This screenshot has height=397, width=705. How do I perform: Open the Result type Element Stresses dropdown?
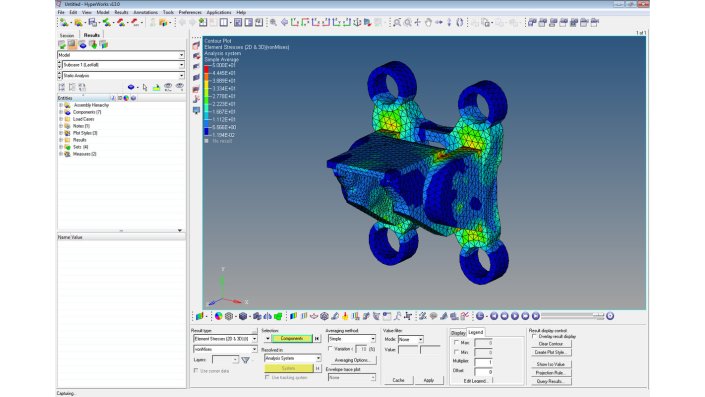coord(225,339)
